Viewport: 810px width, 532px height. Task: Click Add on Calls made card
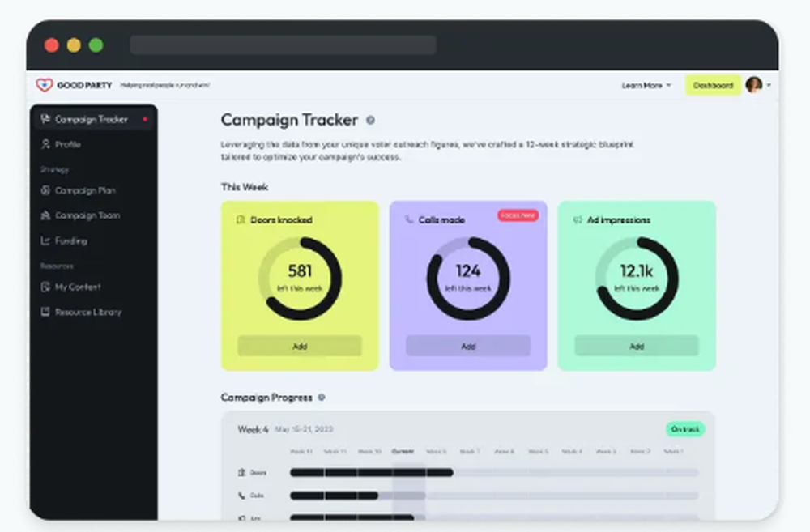point(468,346)
